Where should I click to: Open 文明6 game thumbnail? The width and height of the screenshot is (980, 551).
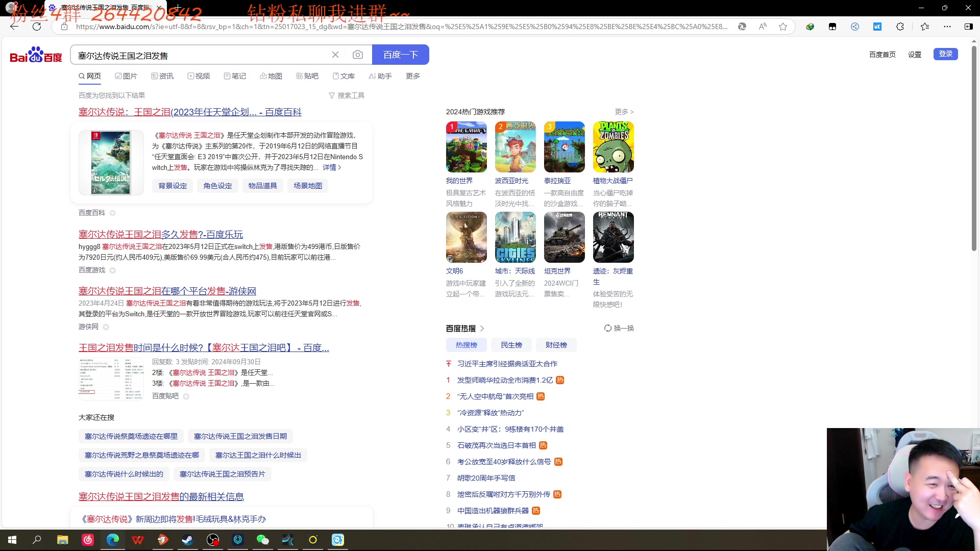click(x=467, y=237)
